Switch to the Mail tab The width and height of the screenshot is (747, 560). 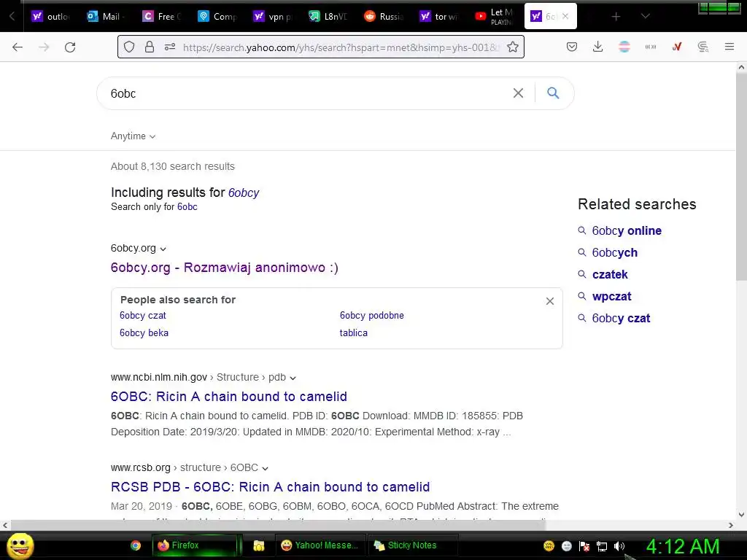[106, 16]
